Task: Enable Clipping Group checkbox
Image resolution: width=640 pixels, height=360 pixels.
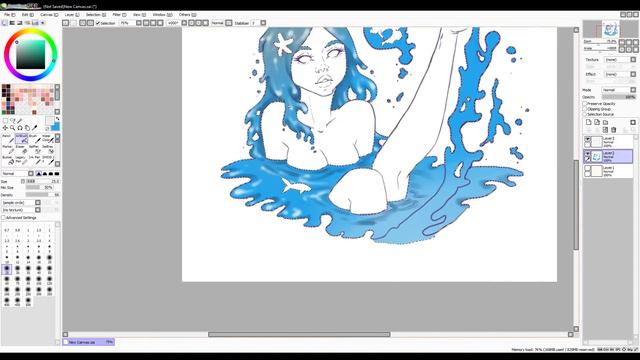Action: coord(584,109)
